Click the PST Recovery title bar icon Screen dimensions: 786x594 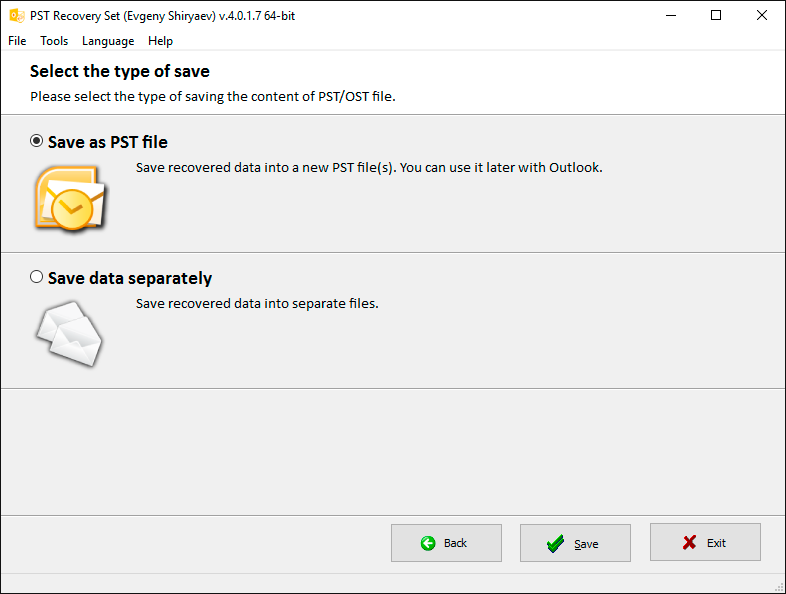click(x=16, y=15)
